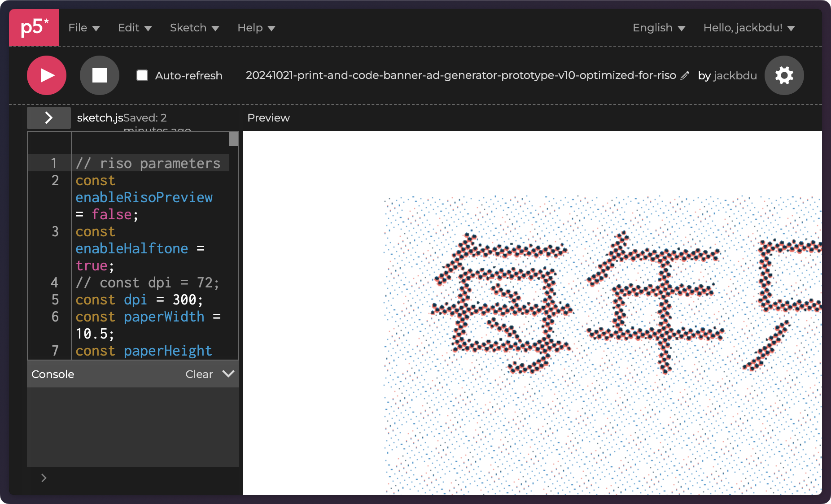
Task: Enable the Auto-refresh checkbox
Action: (142, 75)
